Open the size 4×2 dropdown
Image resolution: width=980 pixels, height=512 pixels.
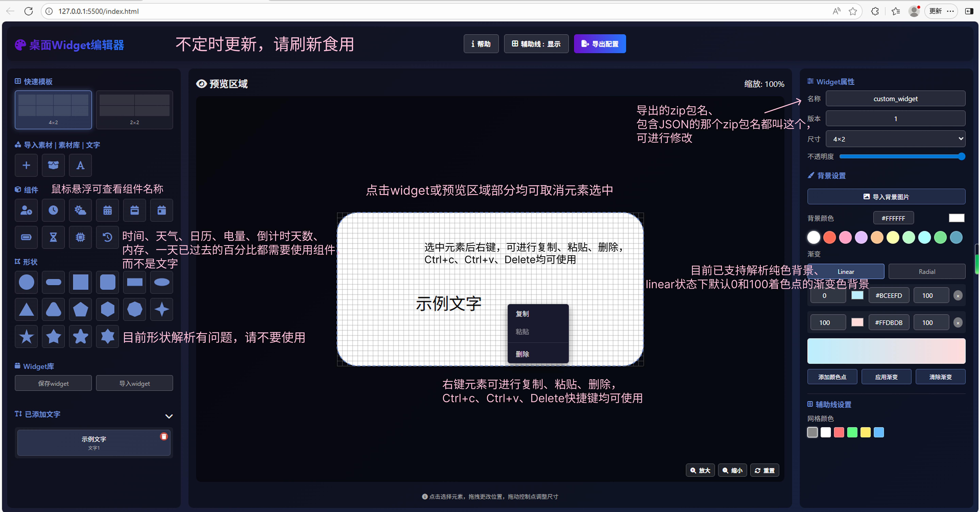click(x=895, y=139)
